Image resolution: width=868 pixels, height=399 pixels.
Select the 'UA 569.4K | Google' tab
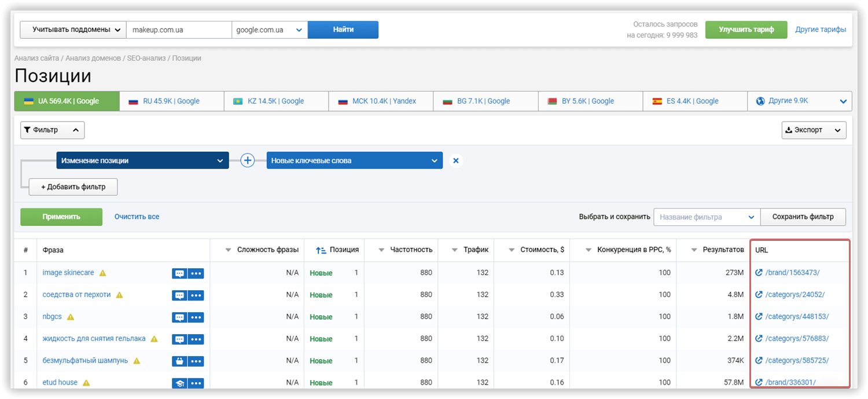click(67, 101)
